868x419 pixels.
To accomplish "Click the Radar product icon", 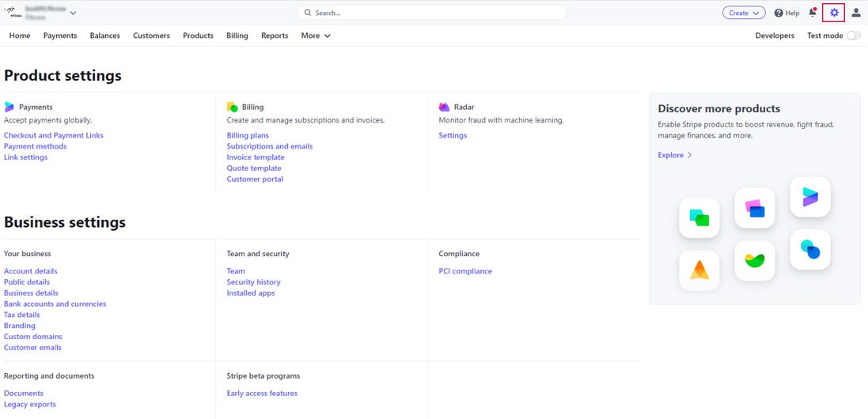I will (444, 107).
